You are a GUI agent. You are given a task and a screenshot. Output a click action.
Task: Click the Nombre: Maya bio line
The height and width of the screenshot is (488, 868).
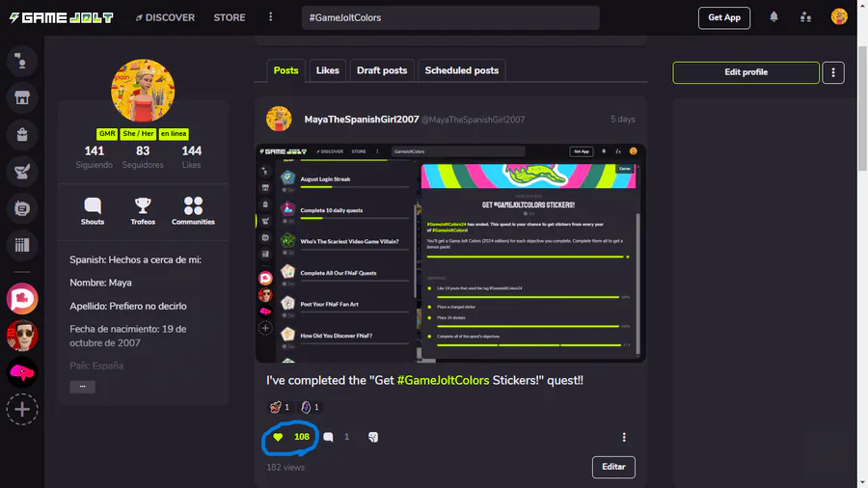pos(100,283)
